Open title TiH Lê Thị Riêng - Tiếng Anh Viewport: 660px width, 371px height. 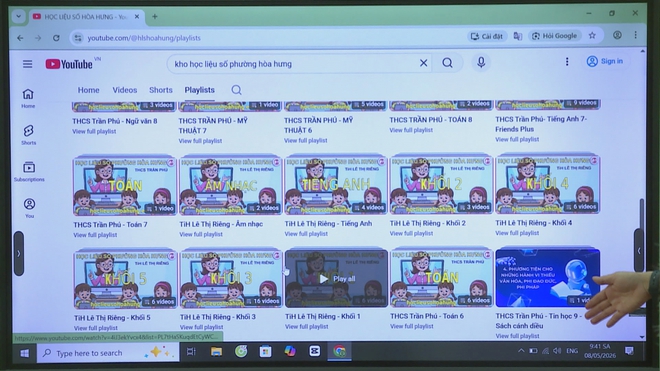tap(328, 224)
